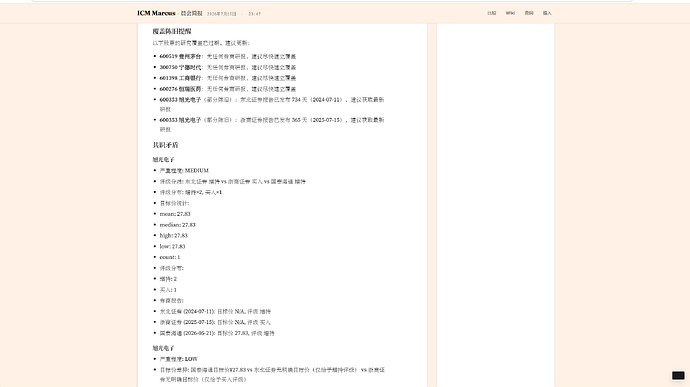Open the dark chat widget icon
This screenshot has height=387, width=690.
[x=678, y=375]
